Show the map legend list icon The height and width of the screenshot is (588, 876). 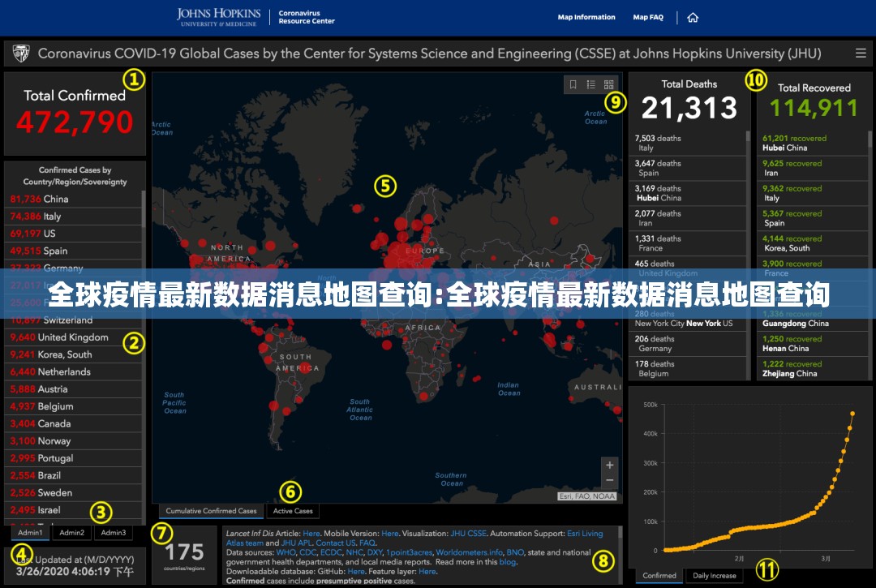[x=591, y=84]
